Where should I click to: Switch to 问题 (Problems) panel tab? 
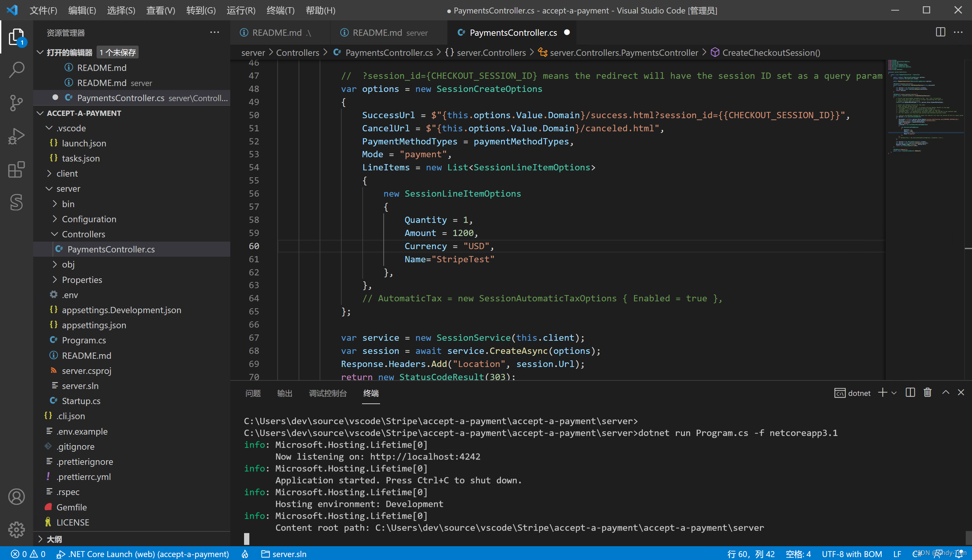coord(253,393)
